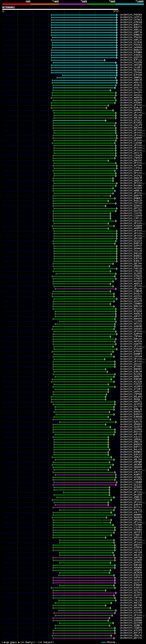Viewport: 146px width, 644px height.
Task: Select the UniRef100_P49364 hit label
Action: tap(131, 15)
